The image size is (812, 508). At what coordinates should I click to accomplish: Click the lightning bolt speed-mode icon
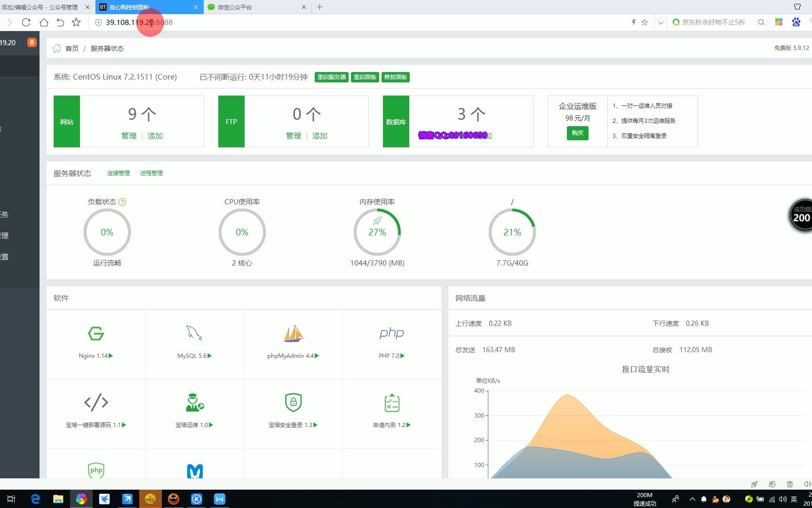click(633, 22)
